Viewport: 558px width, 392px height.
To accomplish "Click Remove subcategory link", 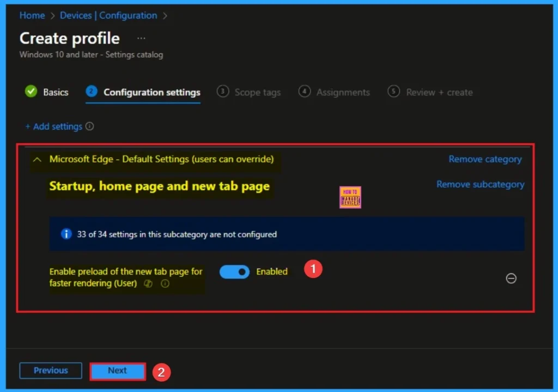I will tap(481, 184).
